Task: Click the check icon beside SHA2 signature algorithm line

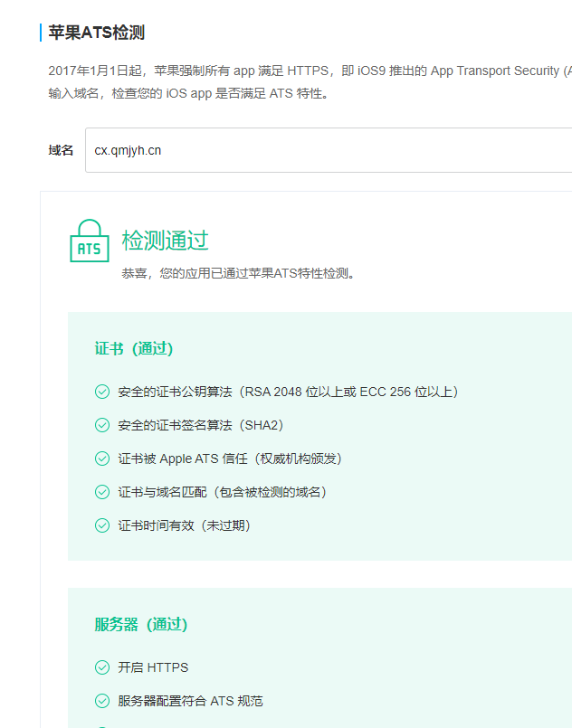Action: coord(102,425)
